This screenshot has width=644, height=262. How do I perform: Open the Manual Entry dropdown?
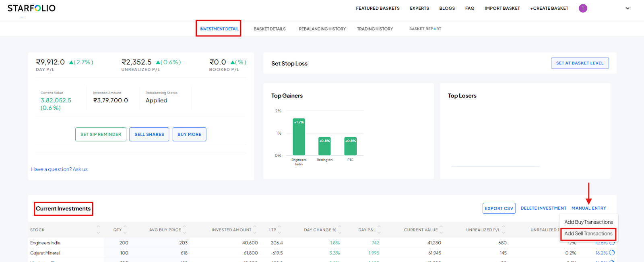588,208
